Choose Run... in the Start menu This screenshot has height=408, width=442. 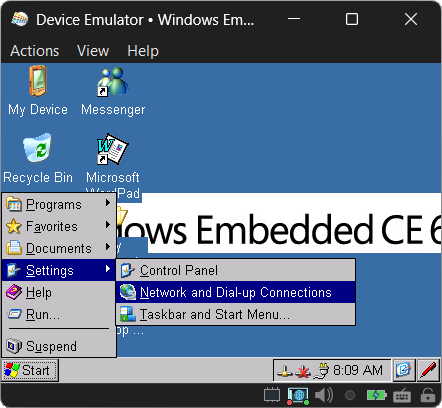(59, 314)
